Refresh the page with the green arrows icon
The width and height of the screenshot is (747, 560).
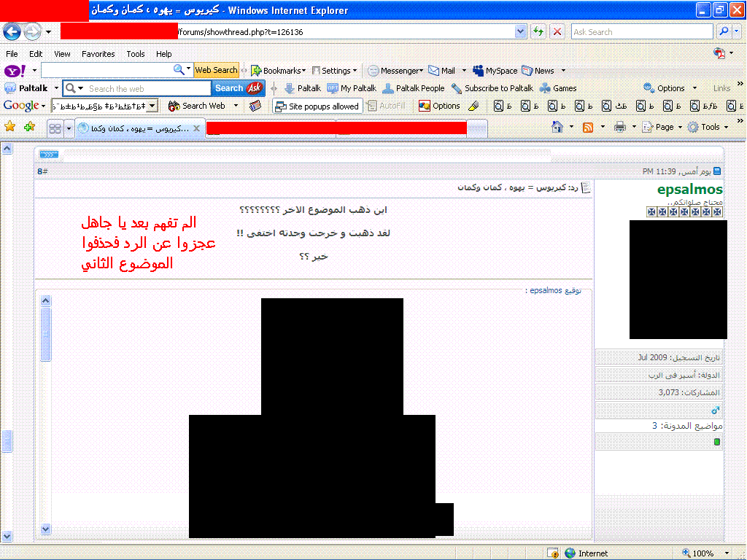pyautogui.click(x=538, y=32)
